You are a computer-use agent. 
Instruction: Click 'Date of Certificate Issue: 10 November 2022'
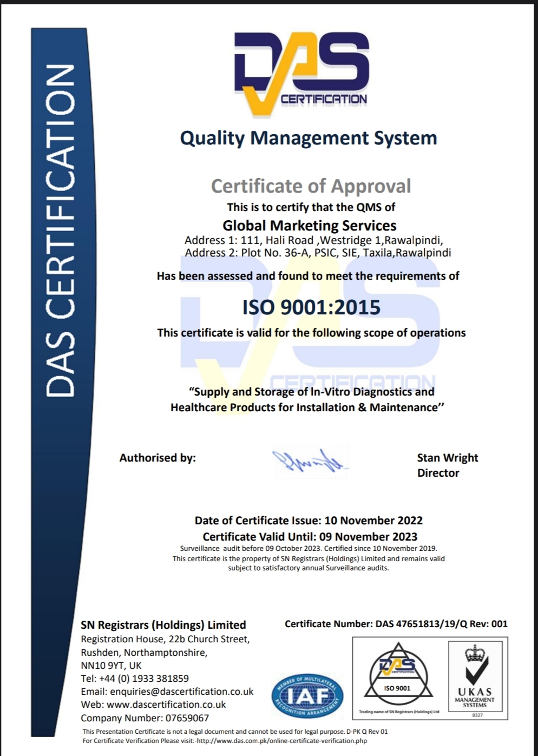[309, 521]
